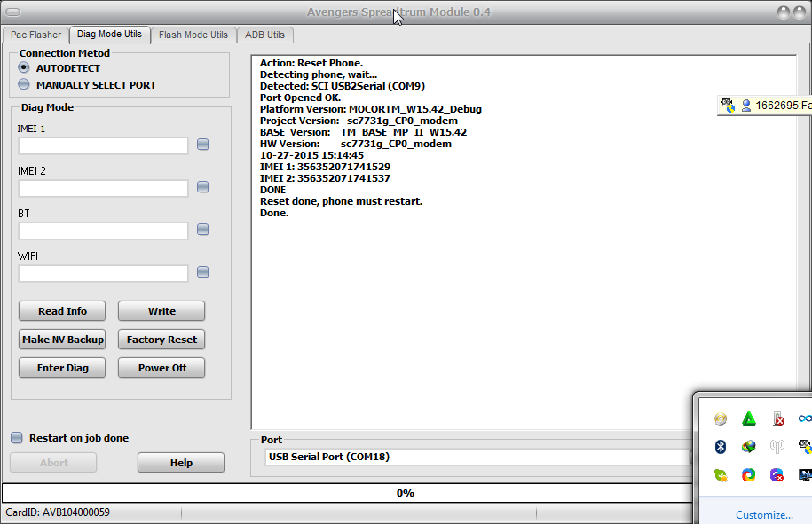Image resolution: width=812 pixels, height=524 pixels.
Task: Open Customize... link in tray popup
Action: tap(764, 514)
